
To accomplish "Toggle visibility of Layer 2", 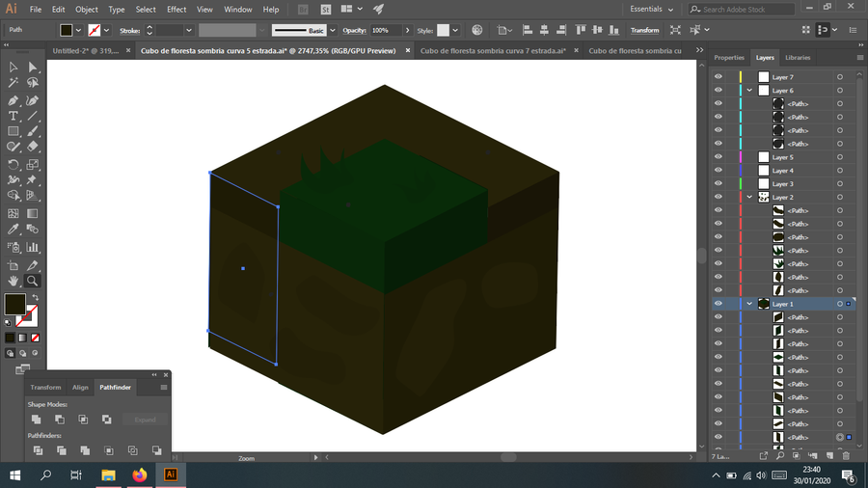I will tap(718, 197).
